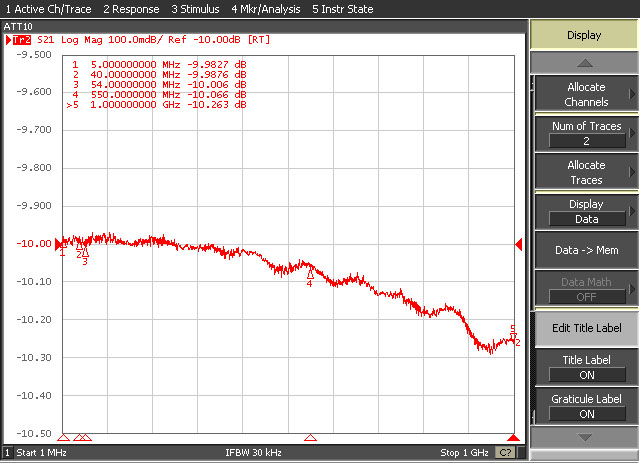Open Data Math OFF submenu
The height and width of the screenshot is (463, 640).
[586, 289]
